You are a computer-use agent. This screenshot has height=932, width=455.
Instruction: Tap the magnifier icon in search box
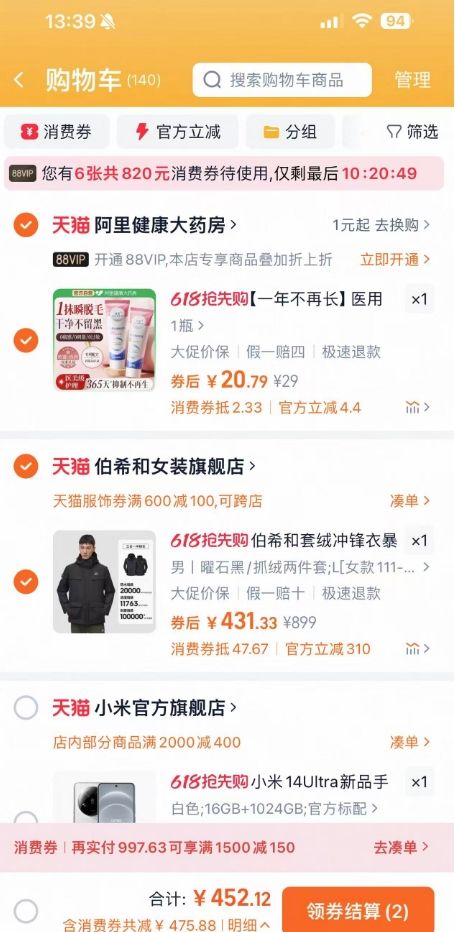[212, 80]
